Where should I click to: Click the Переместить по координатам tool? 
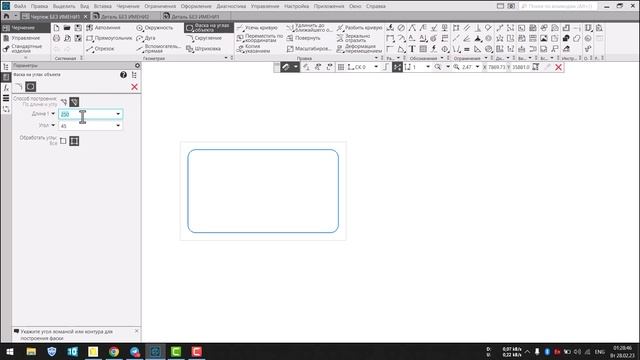pyautogui.click(x=260, y=38)
